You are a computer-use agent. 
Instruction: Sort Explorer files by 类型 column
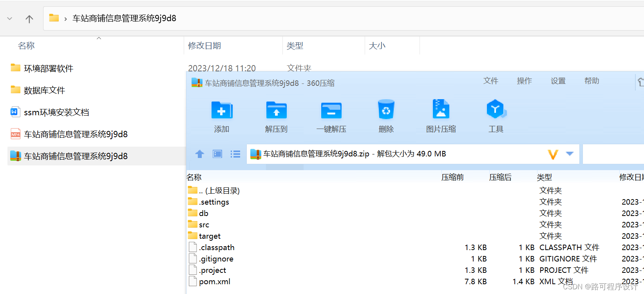click(x=295, y=46)
